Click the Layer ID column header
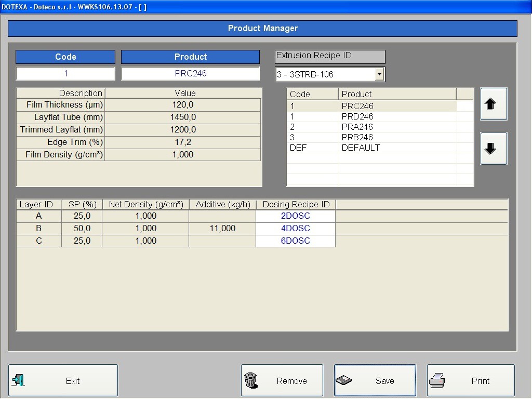Screen dimensions: 532x399 [39, 205]
